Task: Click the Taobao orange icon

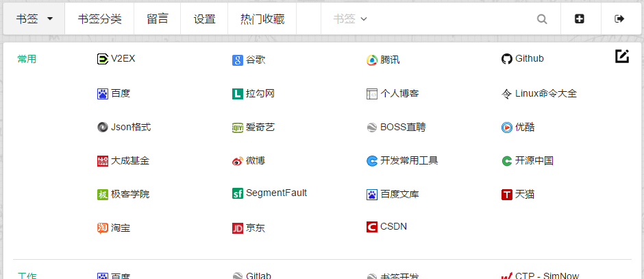Action: 103,228
